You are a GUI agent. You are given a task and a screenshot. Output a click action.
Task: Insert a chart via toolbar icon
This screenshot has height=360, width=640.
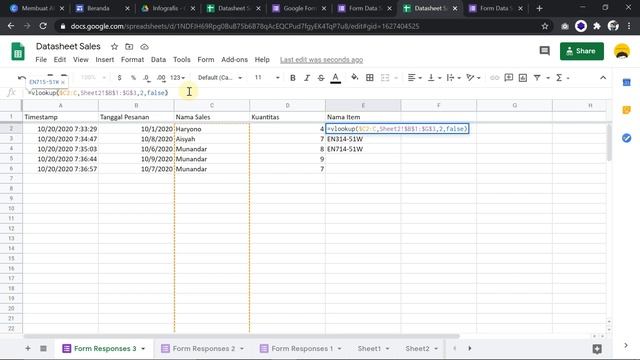523,78
